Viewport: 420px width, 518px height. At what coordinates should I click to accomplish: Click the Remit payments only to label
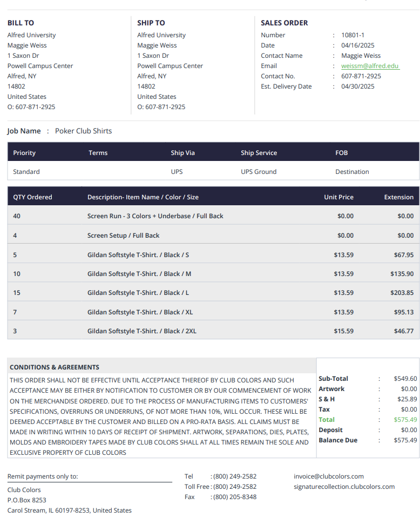pos(43,476)
